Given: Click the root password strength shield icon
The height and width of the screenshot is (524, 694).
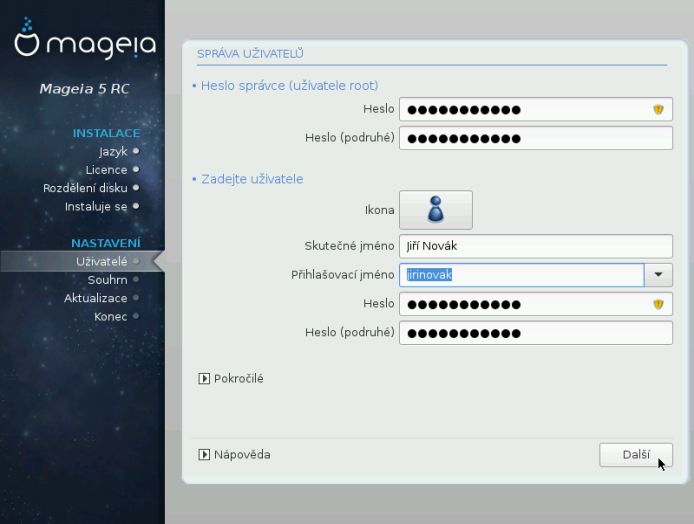Looking at the screenshot, I should 658,109.
